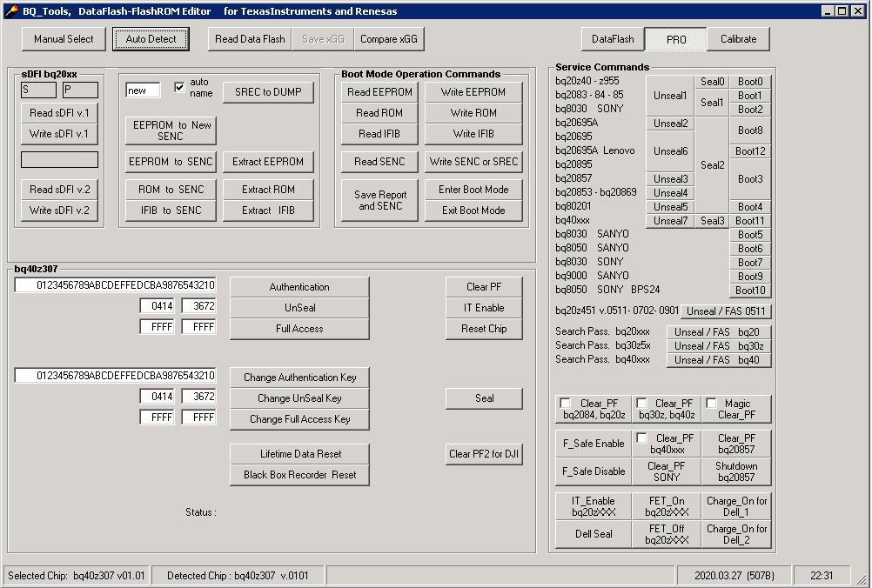Click the Boot8 button
The image size is (872, 588).
[750, 130]
